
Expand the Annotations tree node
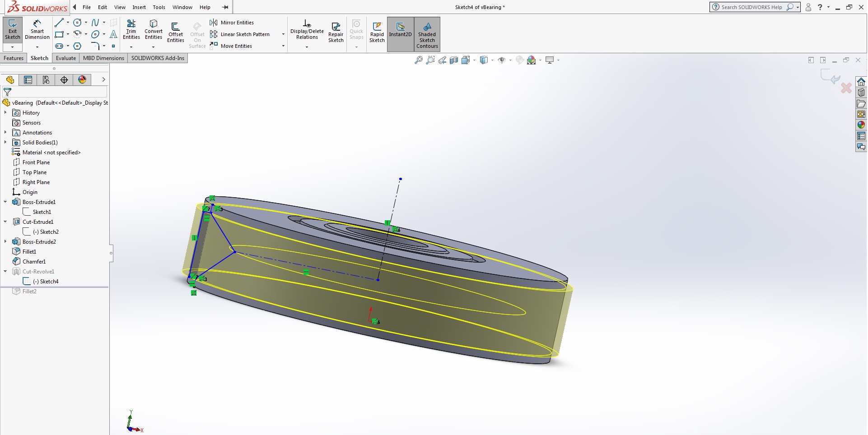5,132
